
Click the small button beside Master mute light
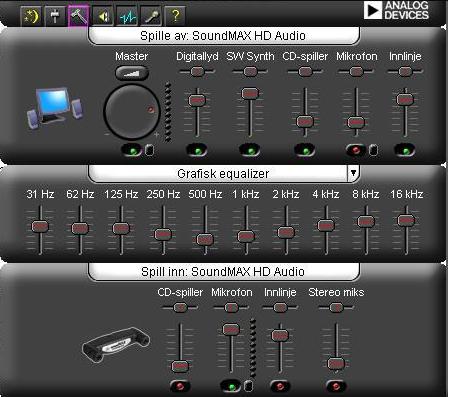pos(150,150)
